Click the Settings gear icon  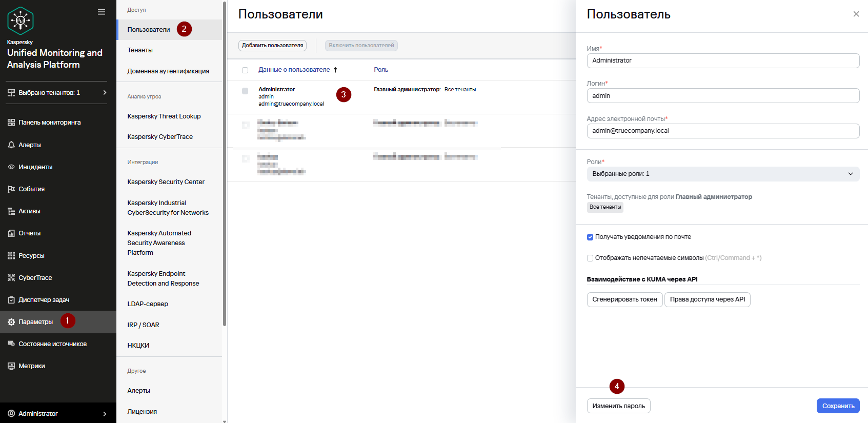click(x=11, y=322)
